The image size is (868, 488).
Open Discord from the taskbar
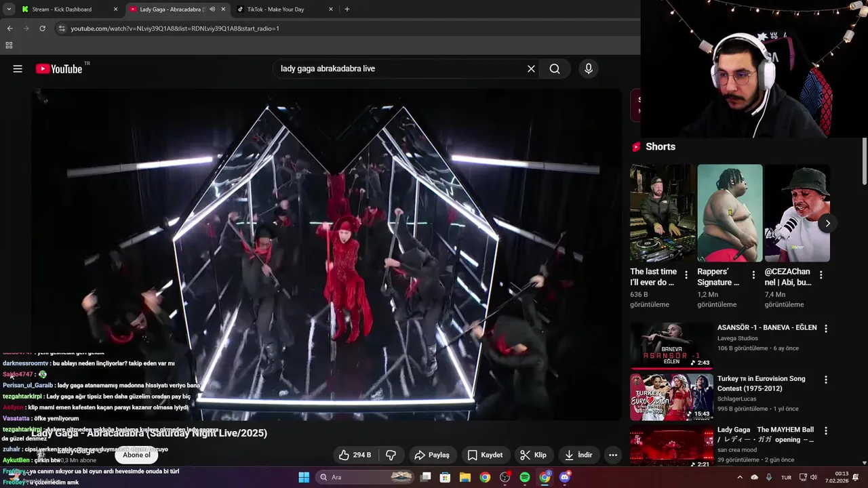coord(565,477)
